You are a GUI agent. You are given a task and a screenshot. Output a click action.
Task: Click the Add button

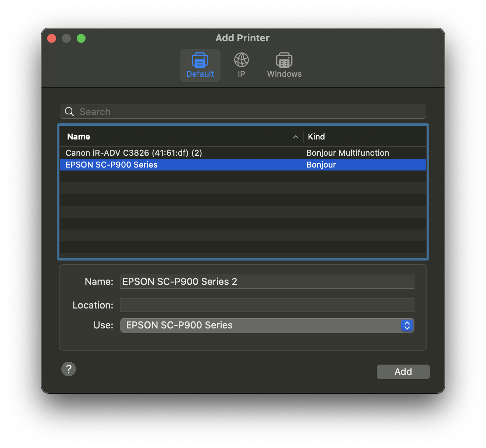click(x=403, y=372)
